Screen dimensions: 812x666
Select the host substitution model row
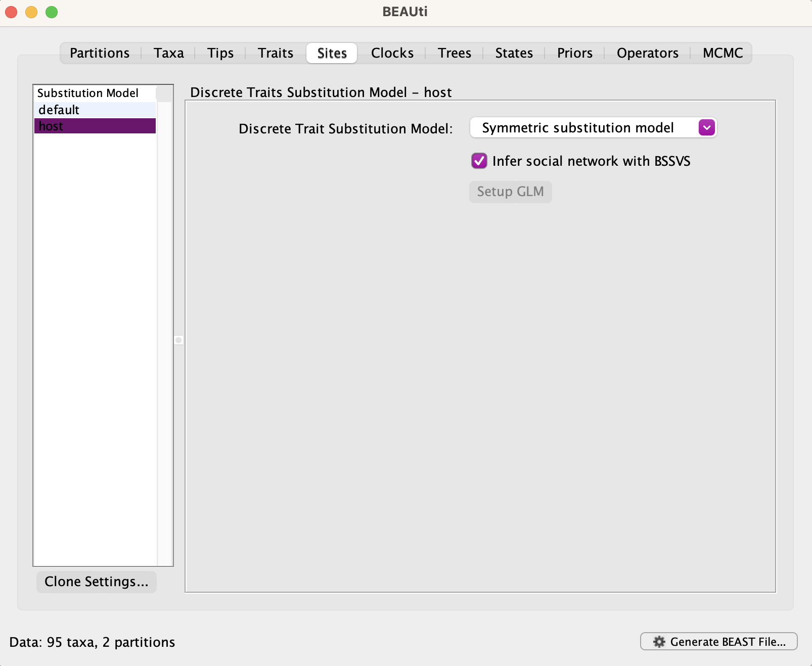(x=95, y=126)
